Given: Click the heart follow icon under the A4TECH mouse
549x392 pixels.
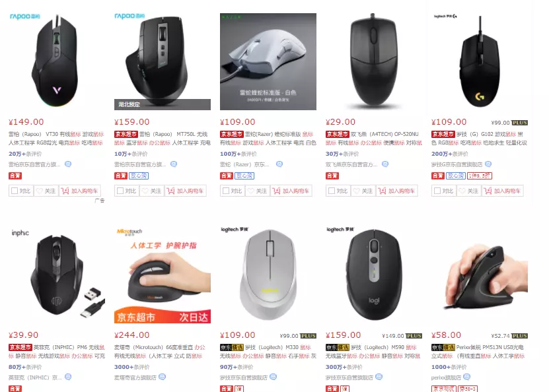Looking at the screenshot, I should 356,191.
